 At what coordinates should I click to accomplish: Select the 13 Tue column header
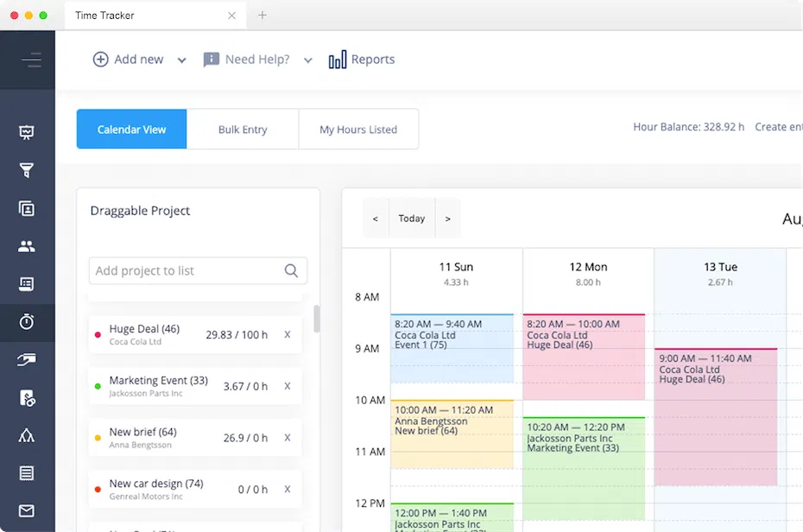[720, 274]
